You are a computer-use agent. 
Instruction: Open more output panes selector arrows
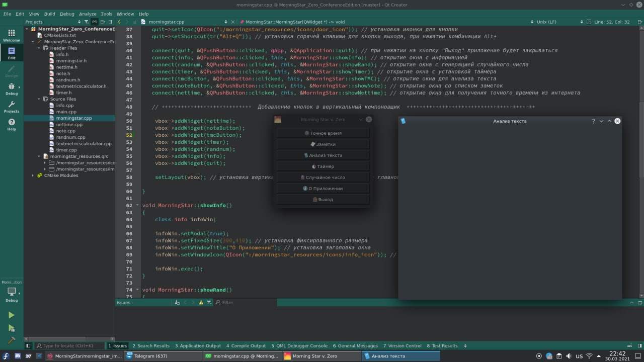click(465, 346)
